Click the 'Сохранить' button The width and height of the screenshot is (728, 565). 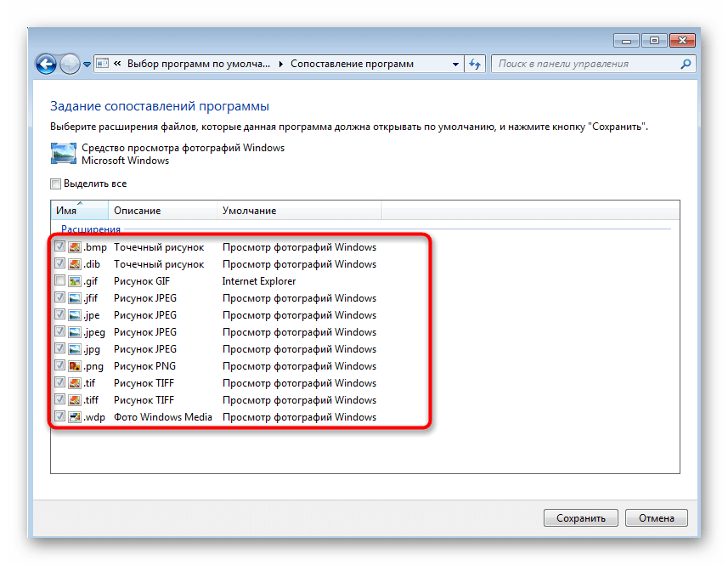[581, 517]
